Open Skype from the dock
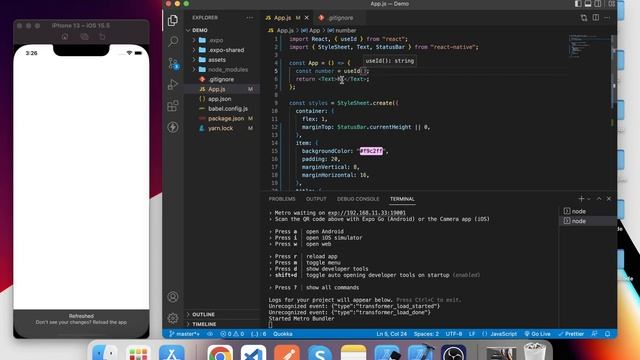This screenshot has height=360, width=640. [320, 353]
